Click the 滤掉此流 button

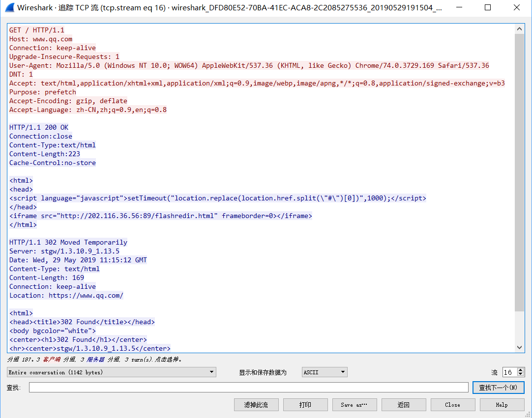click(x=256, y=405)
